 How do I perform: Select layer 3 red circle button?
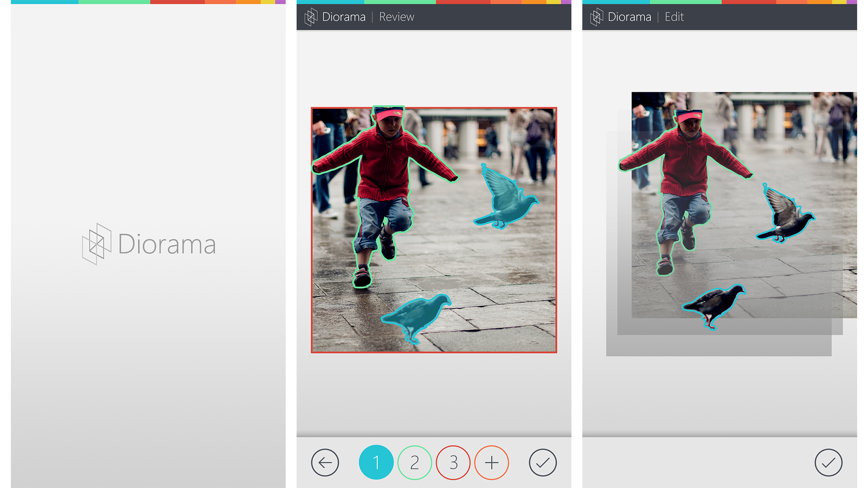(x=453, y=462)
